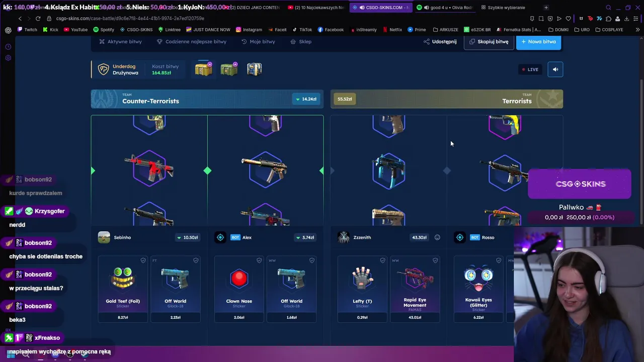Select the Gold Teef (Foil) sticker card

[123, 289]
